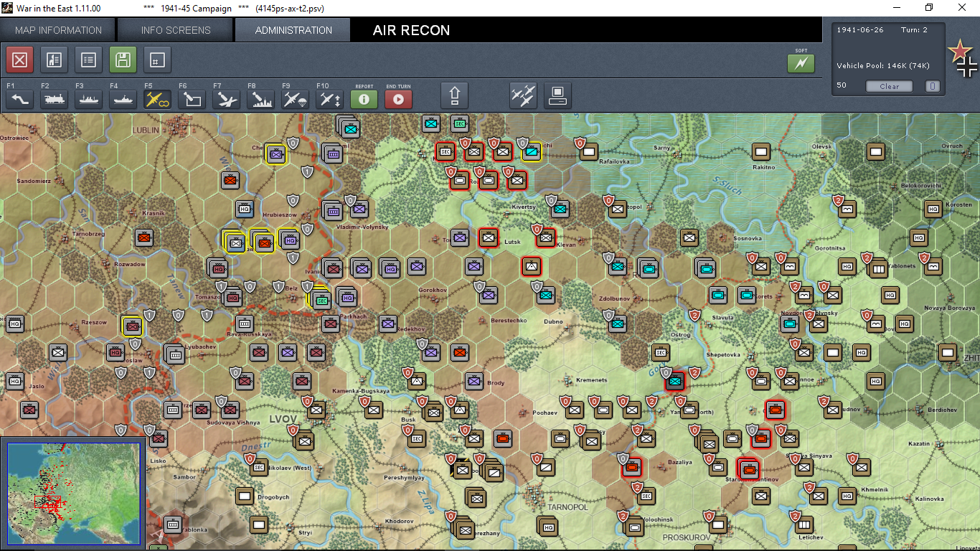Click the AIR RECON mode title

click(411, 31)
